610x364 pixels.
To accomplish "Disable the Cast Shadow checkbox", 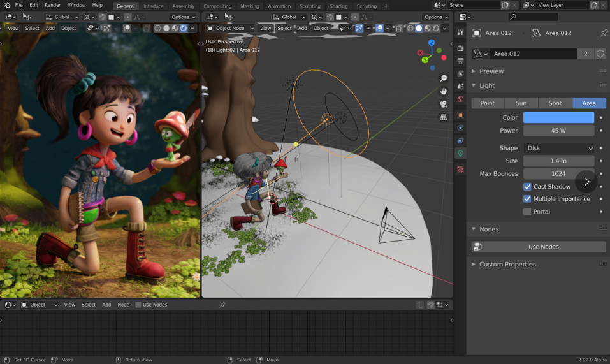I will point(527,187).
